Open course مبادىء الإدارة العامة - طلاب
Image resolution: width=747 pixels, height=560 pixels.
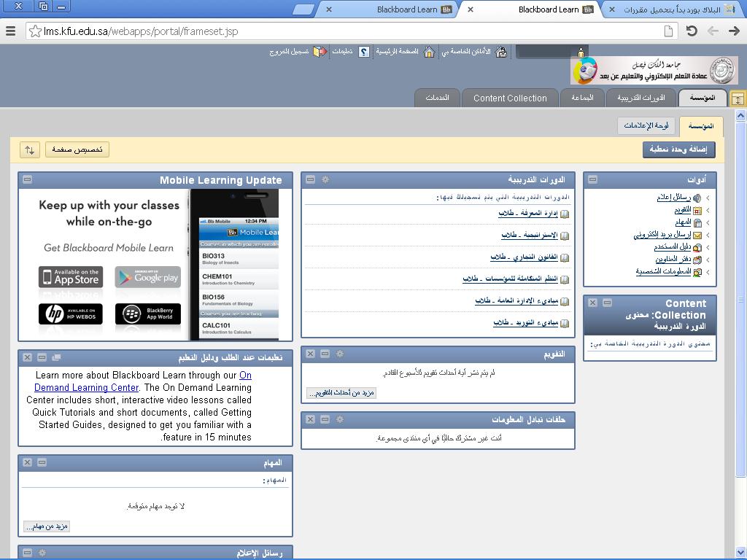tap(516, 301)
